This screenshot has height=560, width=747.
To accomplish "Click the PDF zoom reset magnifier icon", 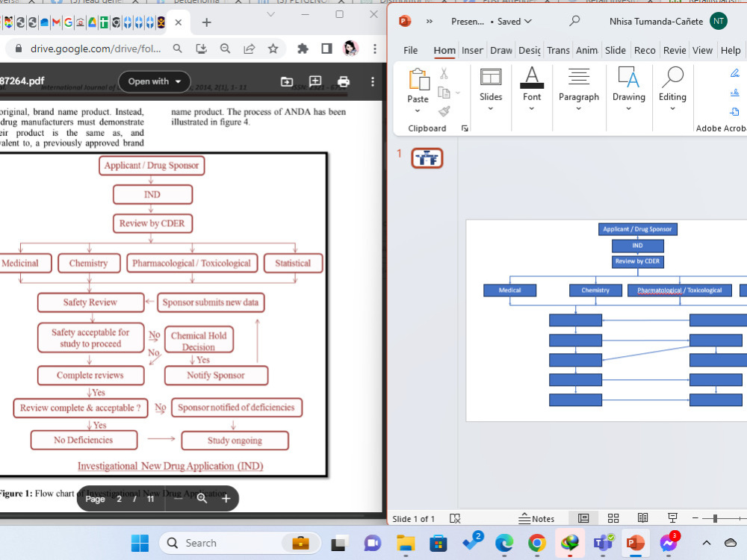I will pyautogui.click(x=202, y=498).
